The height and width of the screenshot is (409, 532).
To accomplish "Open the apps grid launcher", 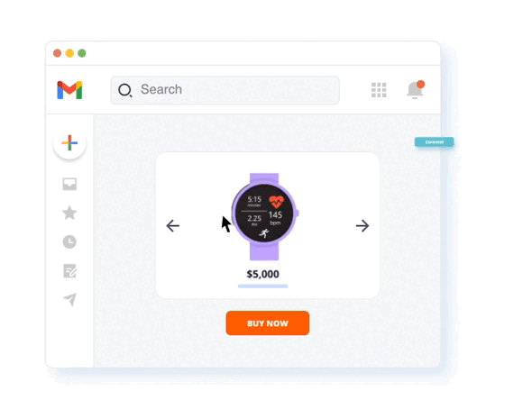I will pos(379,90).
